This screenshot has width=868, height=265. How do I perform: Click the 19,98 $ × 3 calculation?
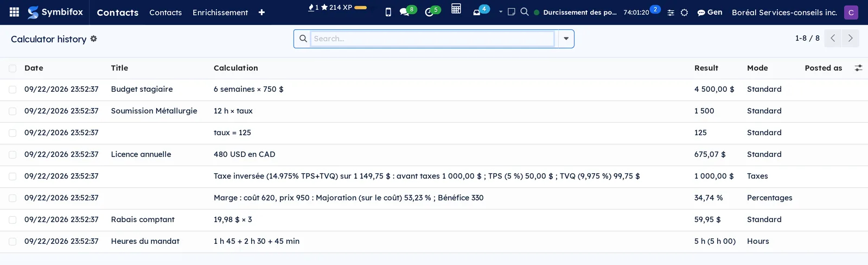tap(233, 219)
